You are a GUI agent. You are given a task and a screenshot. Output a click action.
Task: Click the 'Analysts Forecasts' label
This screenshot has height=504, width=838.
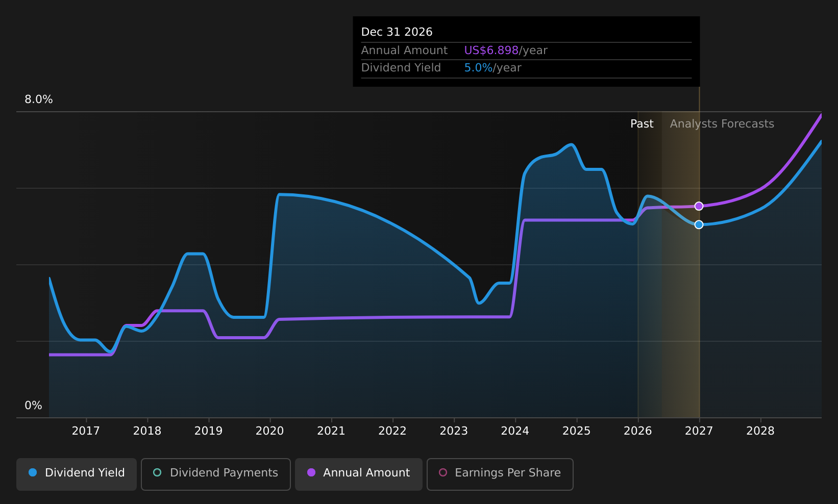(x=722, y=124)
